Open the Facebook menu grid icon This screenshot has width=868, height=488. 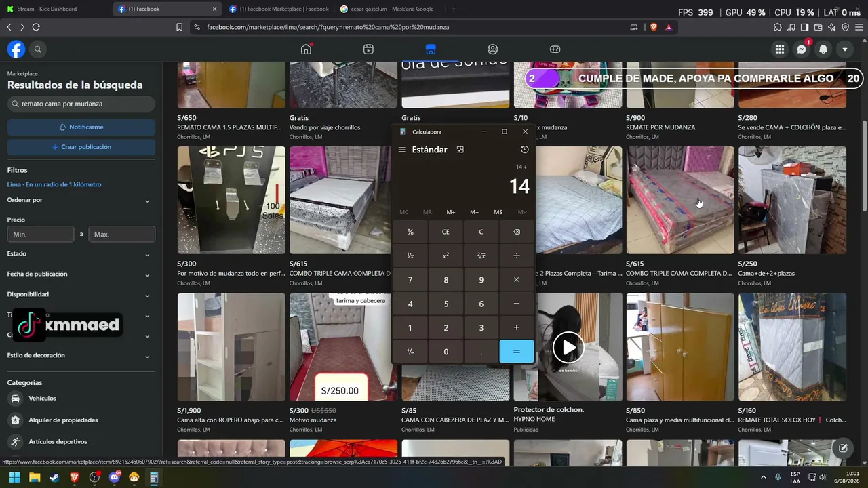click(780, 49)
